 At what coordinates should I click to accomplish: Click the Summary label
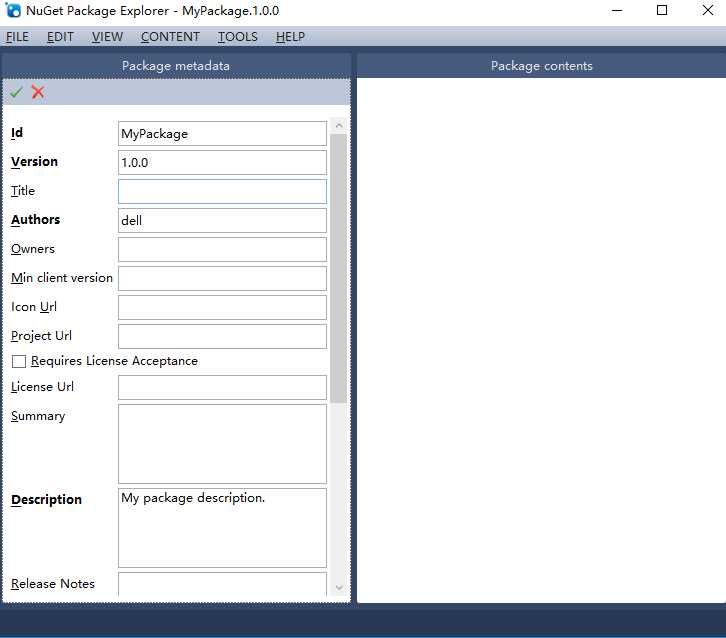pyautogui.click(x=38, y=416)
